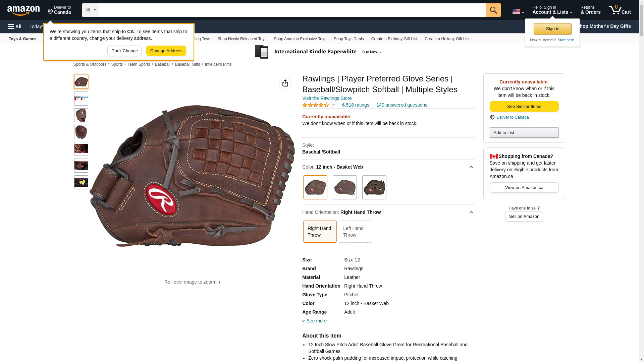Image resolution: width=644 pixels, height=362 pixels.
Task: Expand See more product details
Action: [316, 321]
